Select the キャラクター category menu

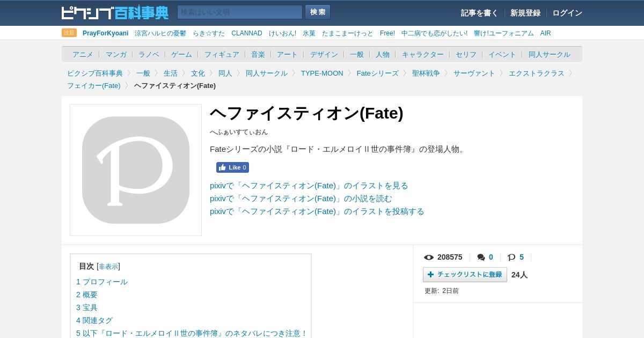click(x=423, y=54)
